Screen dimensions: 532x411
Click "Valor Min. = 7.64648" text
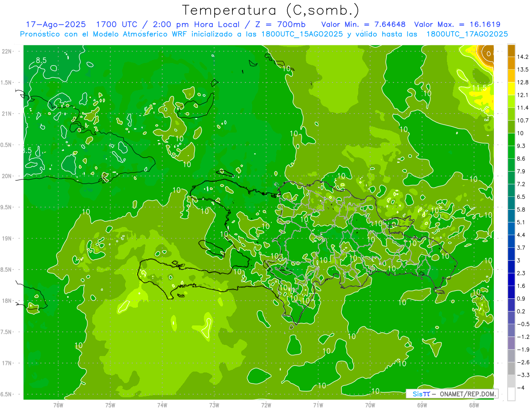[x=364, y=24]
